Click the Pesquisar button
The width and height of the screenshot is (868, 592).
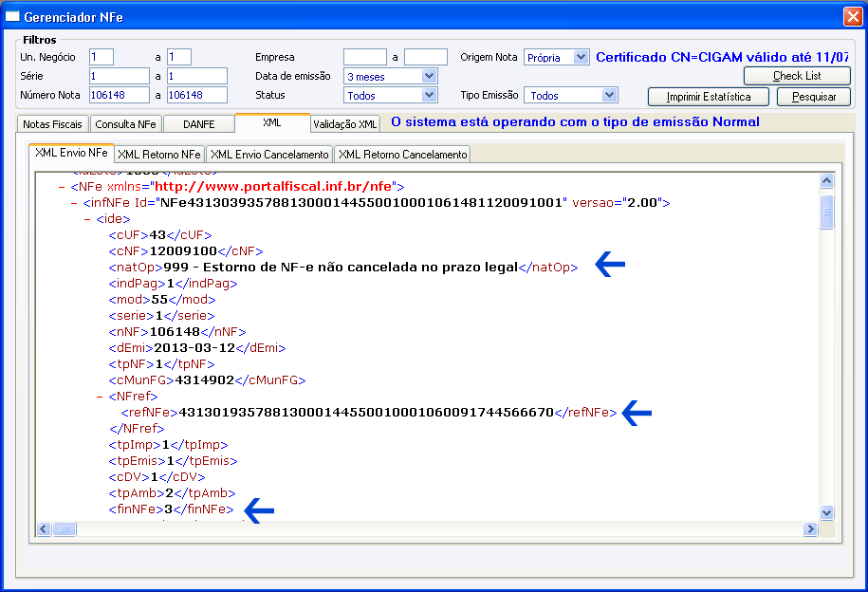point(814,97)
